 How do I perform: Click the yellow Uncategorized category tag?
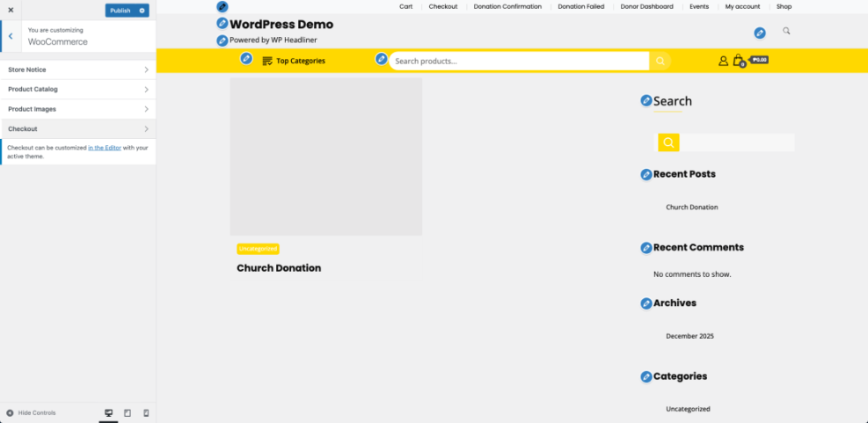[258, 249]
